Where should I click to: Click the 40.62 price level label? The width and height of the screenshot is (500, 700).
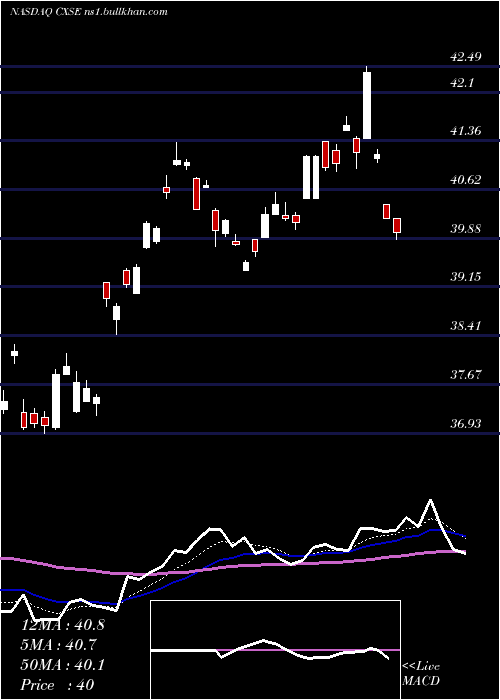(x=466, y=180)
